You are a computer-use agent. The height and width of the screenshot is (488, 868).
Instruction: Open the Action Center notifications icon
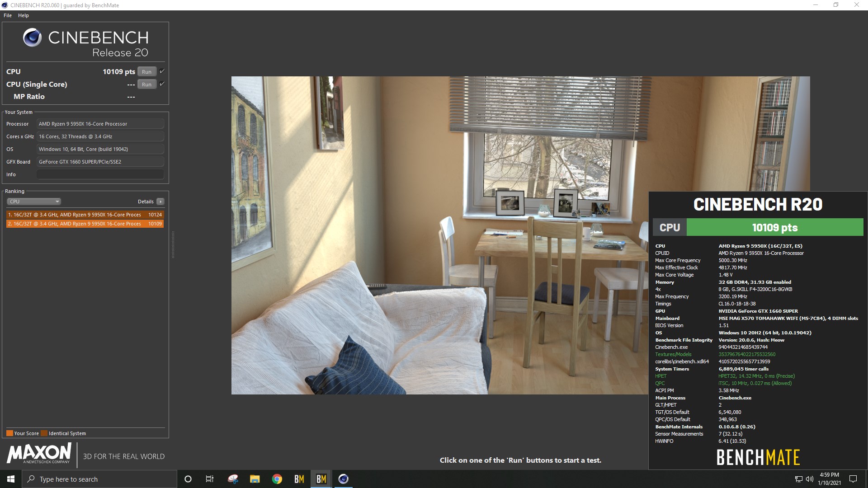pos(853,479)
